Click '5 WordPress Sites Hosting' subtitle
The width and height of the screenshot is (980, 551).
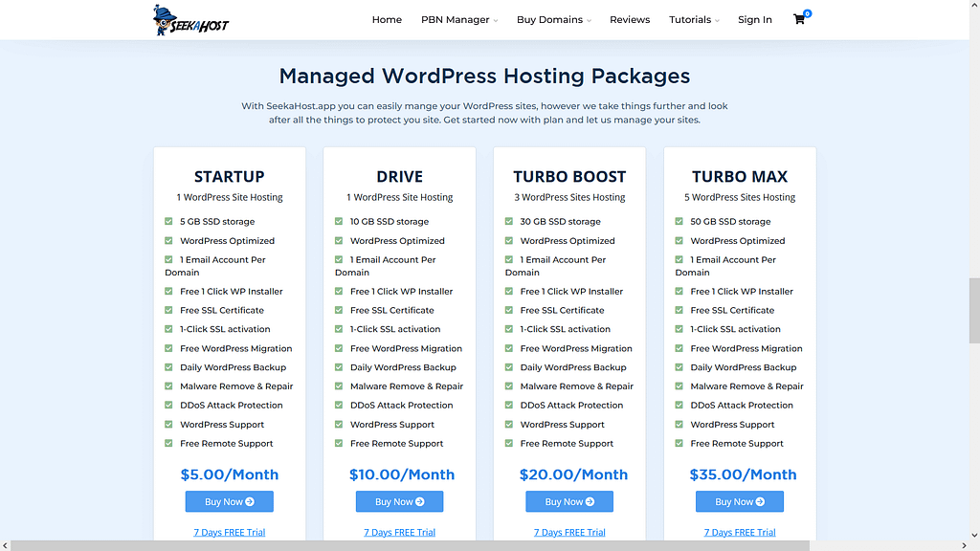pyautogui.click(x=740, y=197)
